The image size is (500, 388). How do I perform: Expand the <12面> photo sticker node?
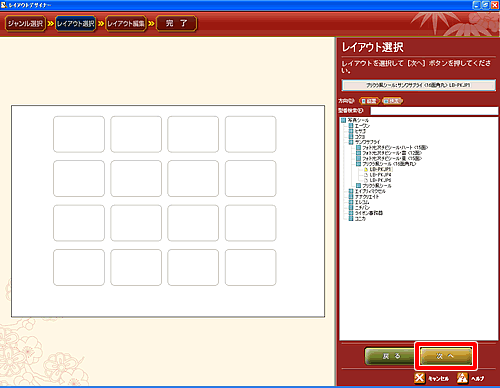coord(358,153)
